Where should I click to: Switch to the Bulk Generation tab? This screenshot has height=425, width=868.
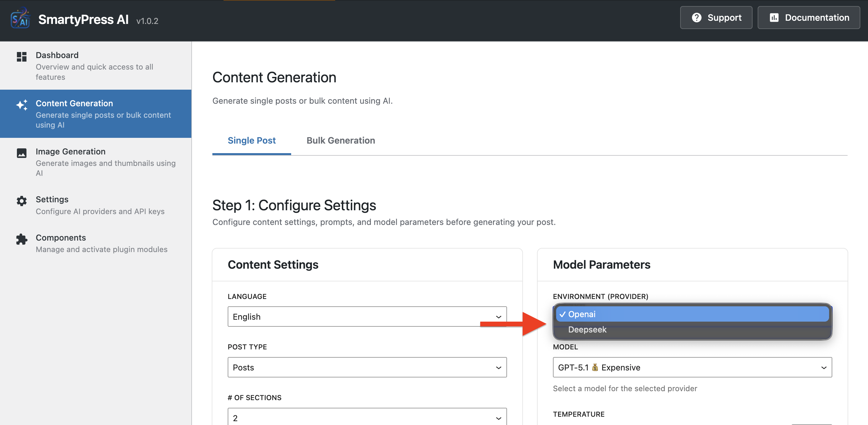point(340,140)
